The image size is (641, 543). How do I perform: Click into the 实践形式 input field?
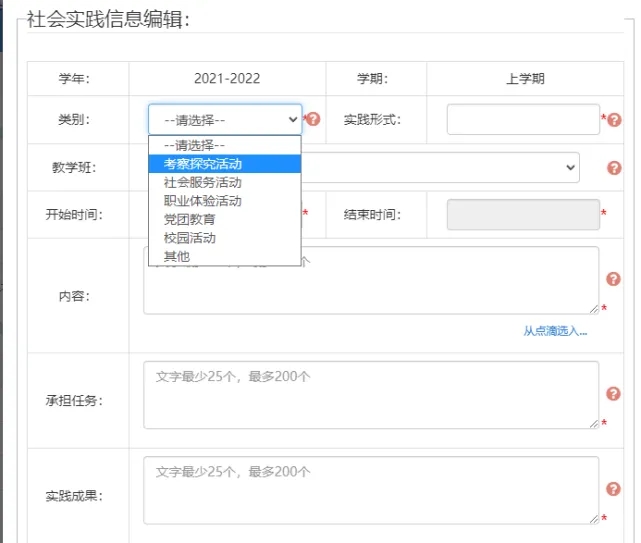pyautogui.click(x=522, y=119)
